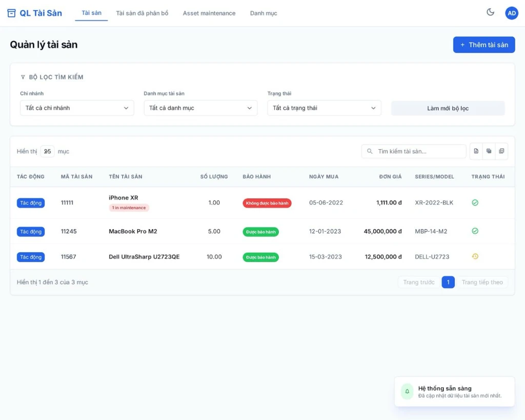Screen dimensions: 525x420
Task: Click the yellow history status icon for Dell UltraSharp
Action: click(x=475, y=256)
